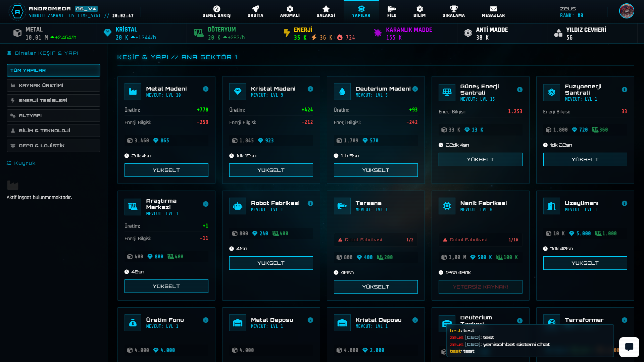Viewport: 644px width, 362px height.
Task: Select Enerji Tesisleri category filter
Action: (x=53, y=100)
